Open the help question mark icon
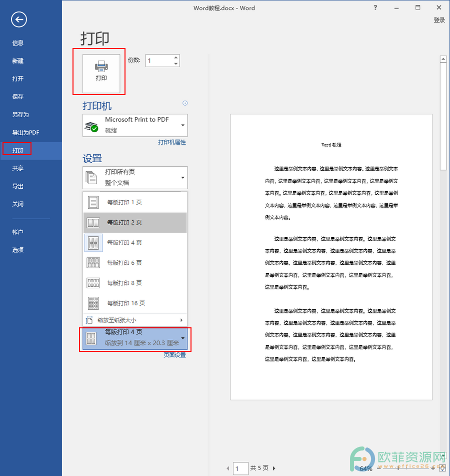Viewport: 450px width, 476px height. (x=375, y=8)
